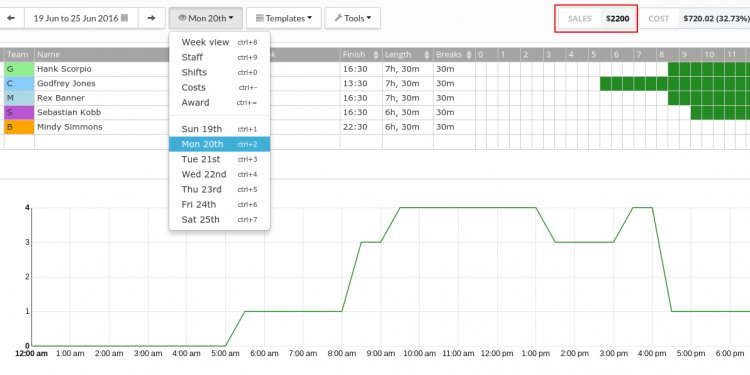The width and height of the screenshot is (750, 375).
Task: Select Week view from menu
Action: point(220,42)
